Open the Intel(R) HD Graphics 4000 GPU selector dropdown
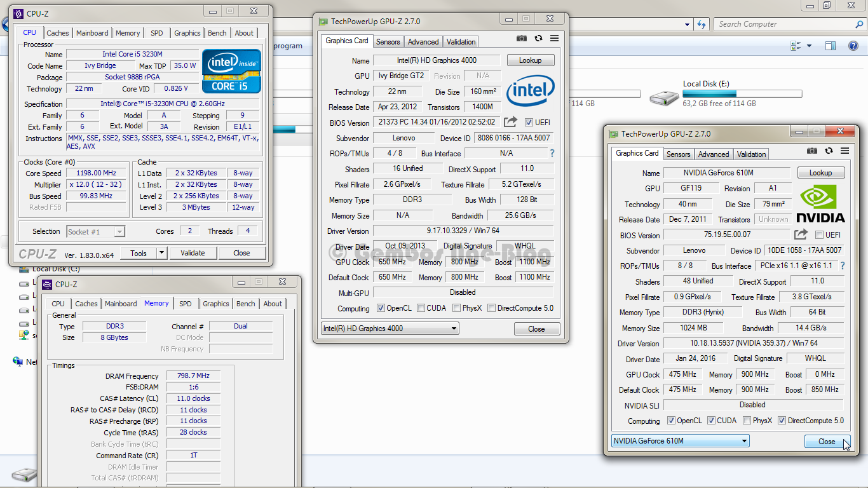The width and height of the screenshot is (868, 488). coord(390,329)
